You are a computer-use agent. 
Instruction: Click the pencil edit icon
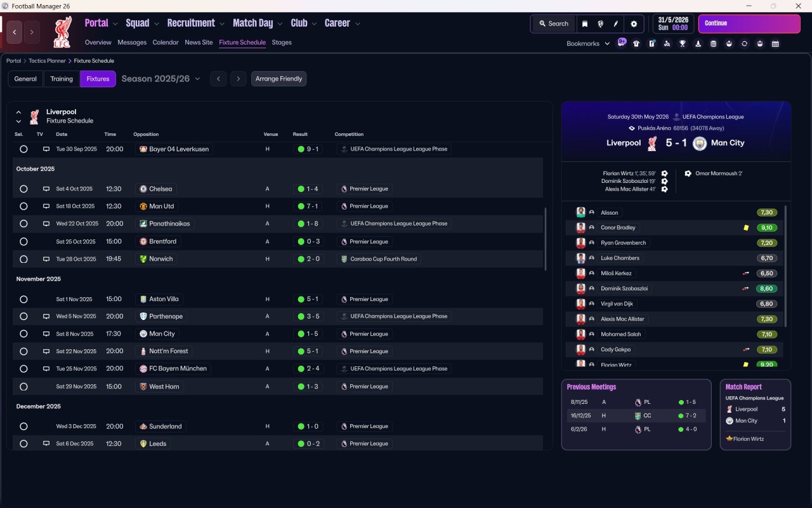[615, 24]
